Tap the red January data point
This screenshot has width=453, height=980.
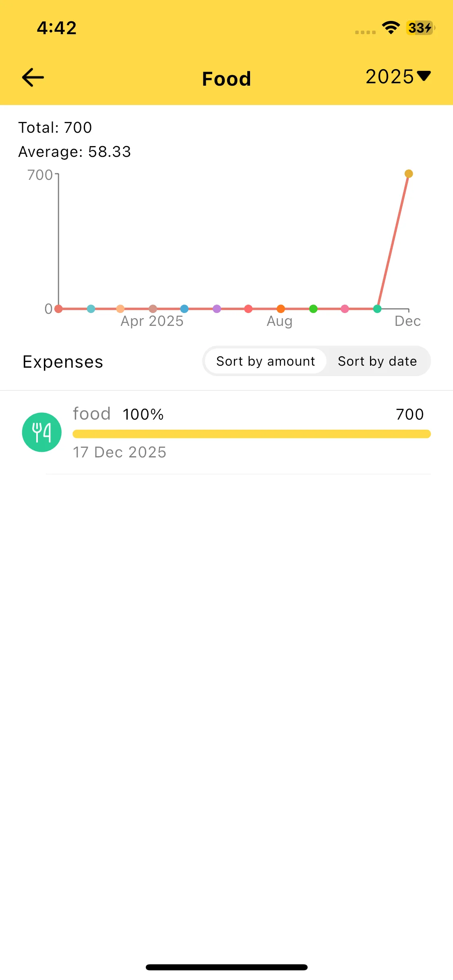click(58, 309)
